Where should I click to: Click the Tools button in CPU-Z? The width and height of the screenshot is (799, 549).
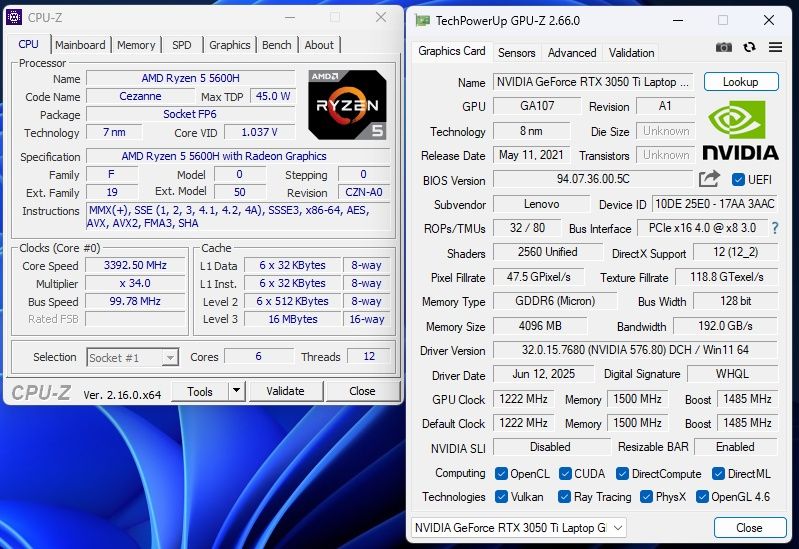click(200, 391)
